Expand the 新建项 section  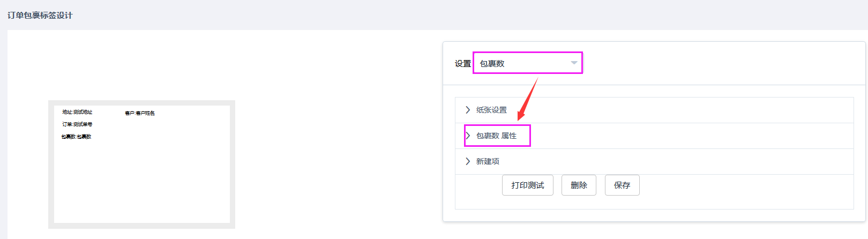(488, 161)
